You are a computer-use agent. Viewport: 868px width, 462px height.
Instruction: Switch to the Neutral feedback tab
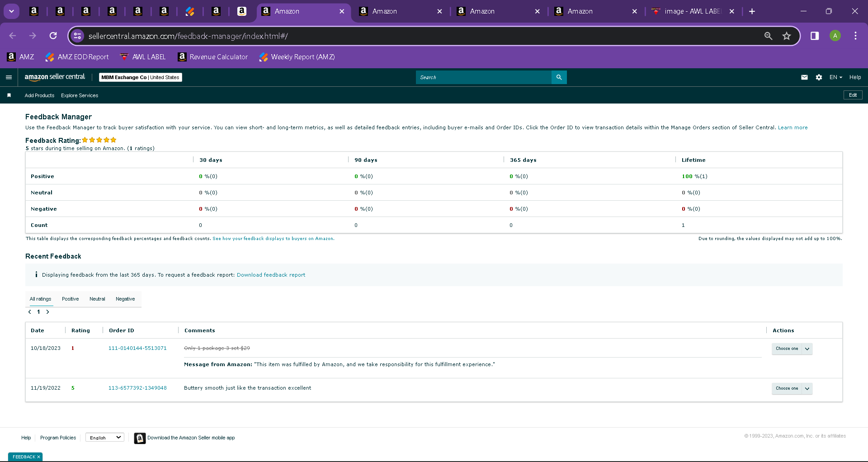(x=97, y=299)
